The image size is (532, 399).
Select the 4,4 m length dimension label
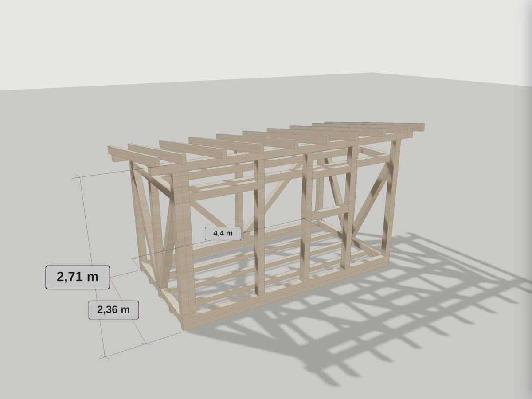click(223, 233)
